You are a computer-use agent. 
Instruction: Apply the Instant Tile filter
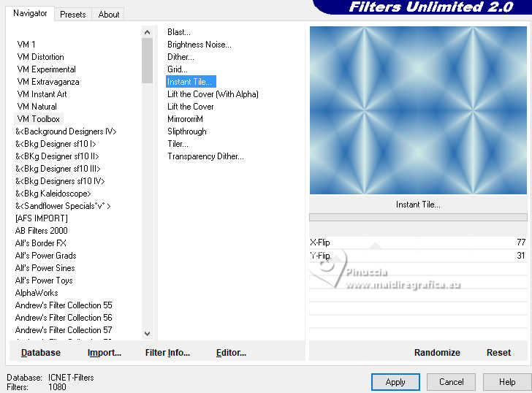pyautogui.click(x=395, y=382)
